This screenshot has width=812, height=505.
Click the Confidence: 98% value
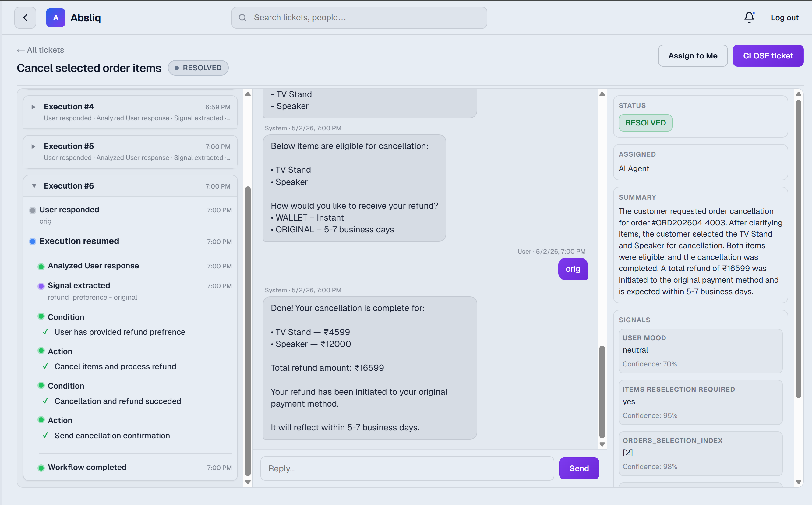click(650, 467)
